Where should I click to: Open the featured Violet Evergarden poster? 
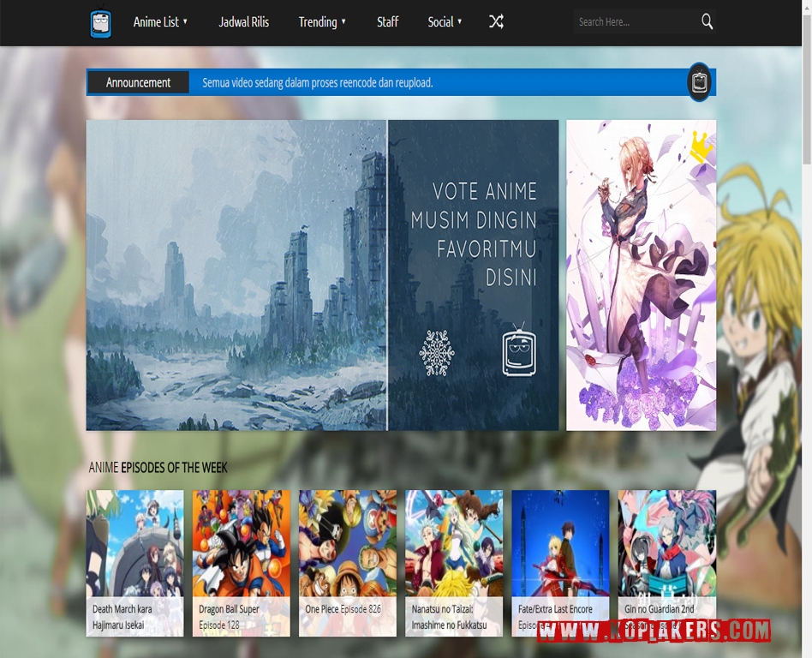click(x=641, y=275)
